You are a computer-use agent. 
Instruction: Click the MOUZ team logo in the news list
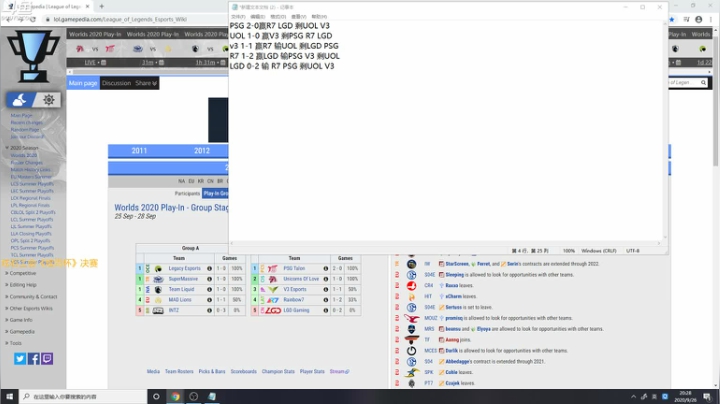point(411,318)
